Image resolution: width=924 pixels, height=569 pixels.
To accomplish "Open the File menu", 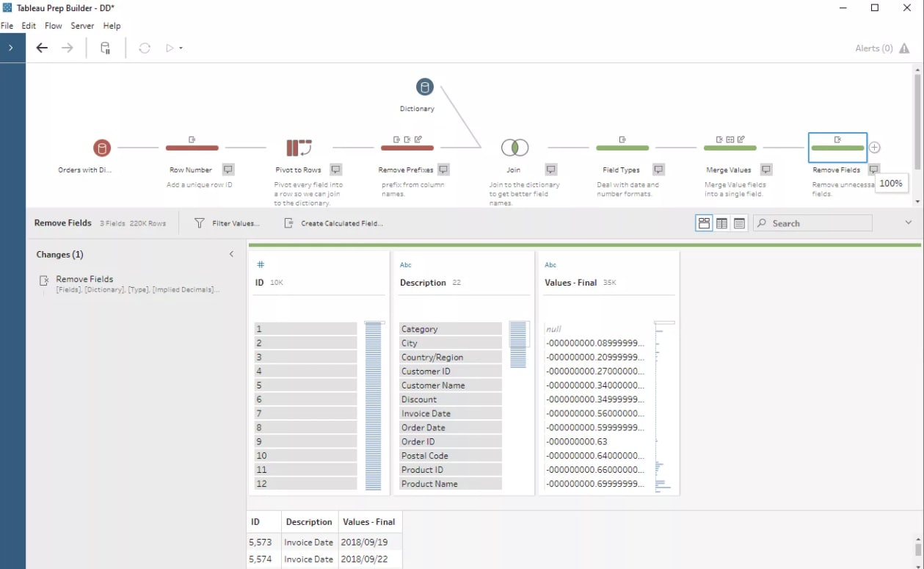I will [7, 26].
